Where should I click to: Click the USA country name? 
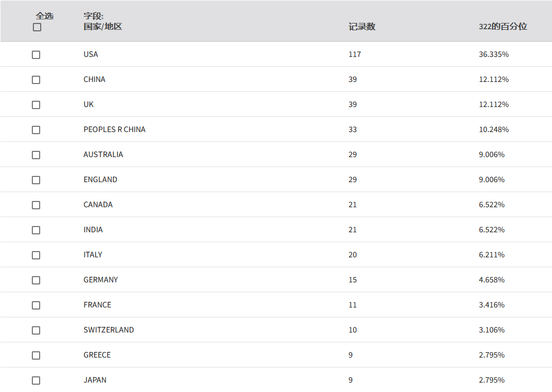click(91, 54)
